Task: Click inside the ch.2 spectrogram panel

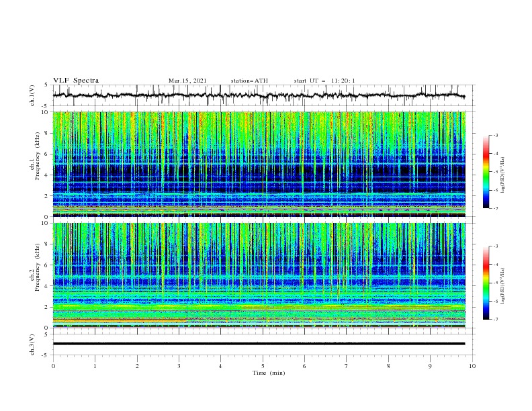Action: point(259,275)
